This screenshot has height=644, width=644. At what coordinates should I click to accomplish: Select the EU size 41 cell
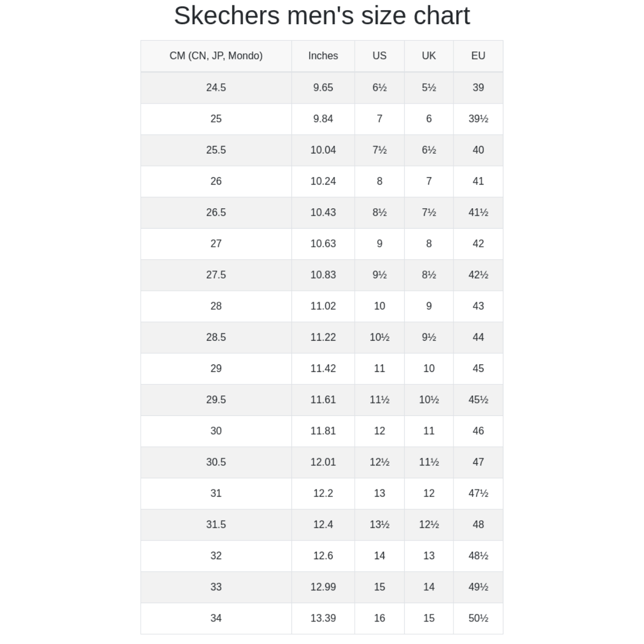tap(478, 181)
